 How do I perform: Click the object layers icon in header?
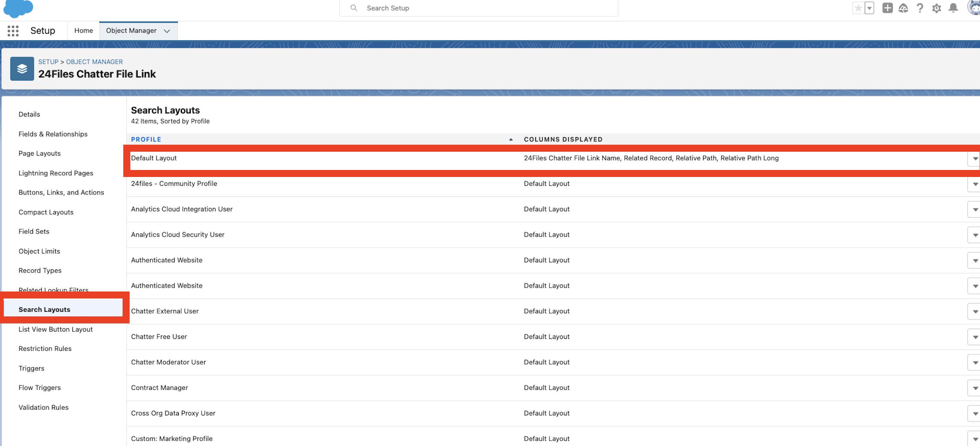pos(22,69)
